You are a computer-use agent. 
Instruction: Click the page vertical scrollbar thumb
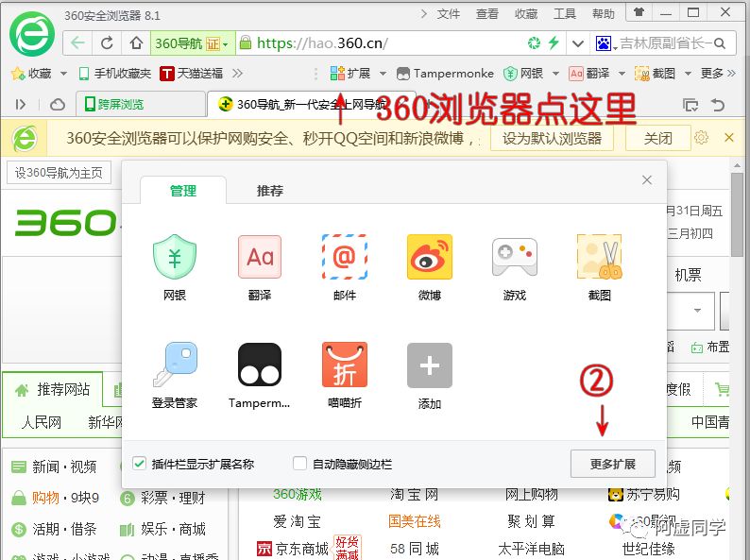(x=737, y=215)
